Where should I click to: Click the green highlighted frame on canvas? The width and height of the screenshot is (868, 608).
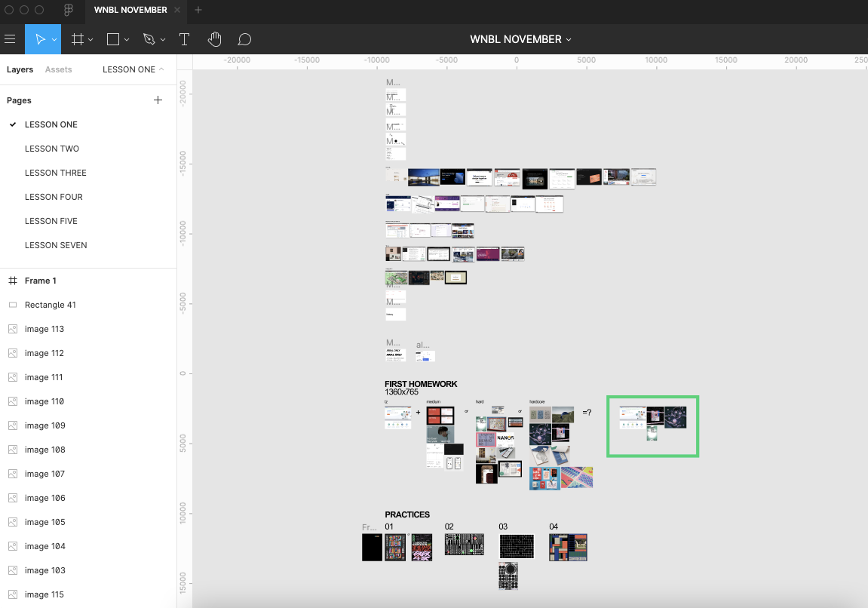coord(652,426)
